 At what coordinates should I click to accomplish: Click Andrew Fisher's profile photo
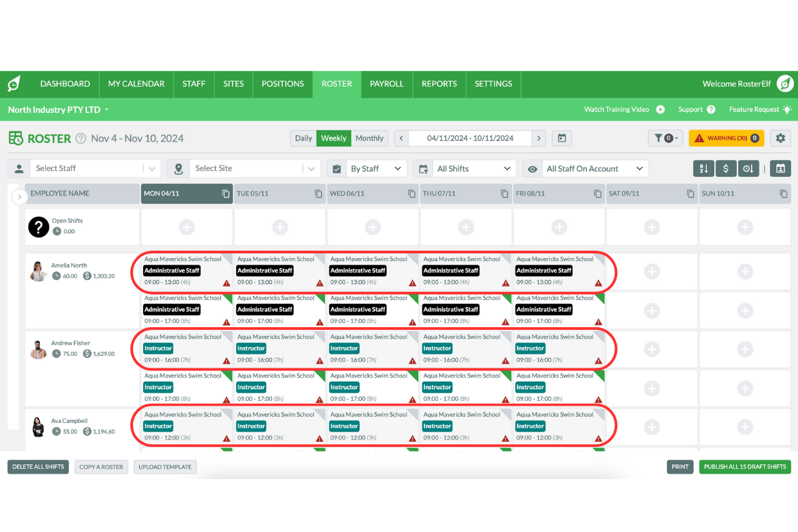point(38,348)
